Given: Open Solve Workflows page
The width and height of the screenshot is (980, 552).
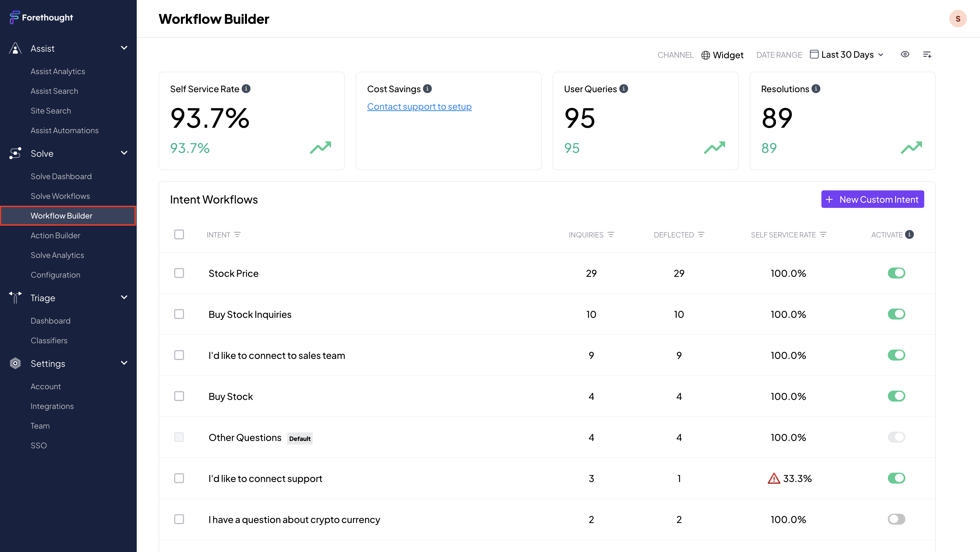Looking at the screenshot, I should (x=60, y=196).
